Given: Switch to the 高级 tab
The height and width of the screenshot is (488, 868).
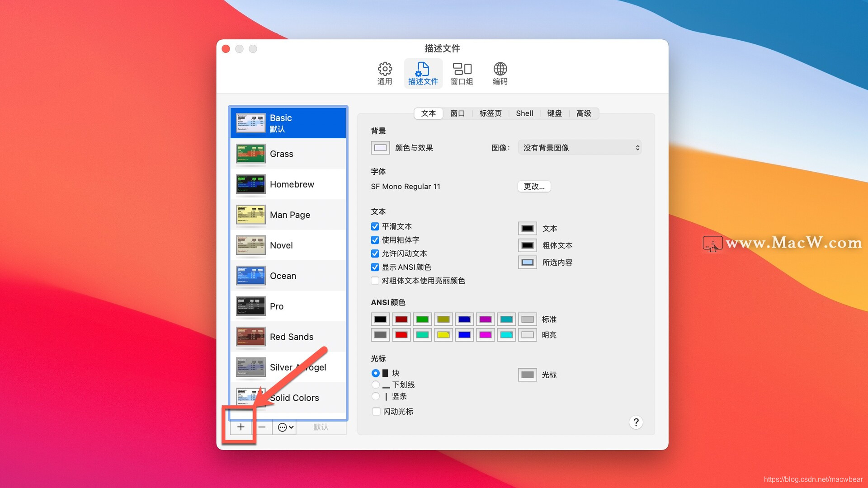Looking at the screenshot, I should click(584, 113).
